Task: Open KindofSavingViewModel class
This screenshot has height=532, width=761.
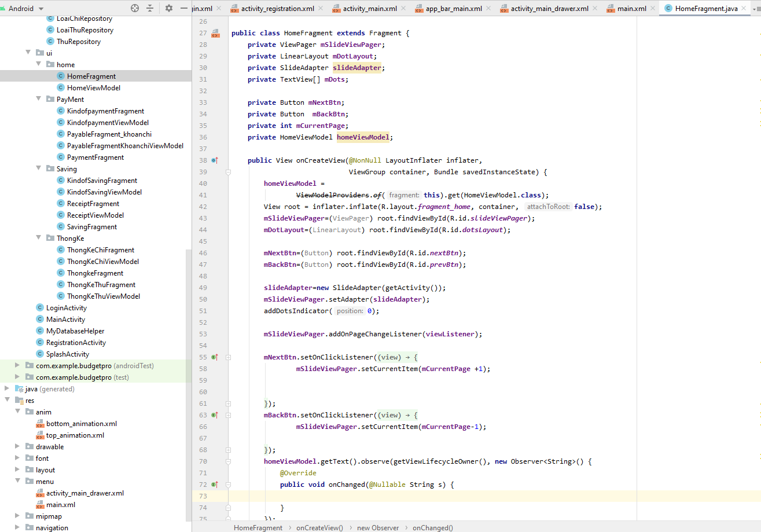Action: pyautogui.click(x=104, y=192)
